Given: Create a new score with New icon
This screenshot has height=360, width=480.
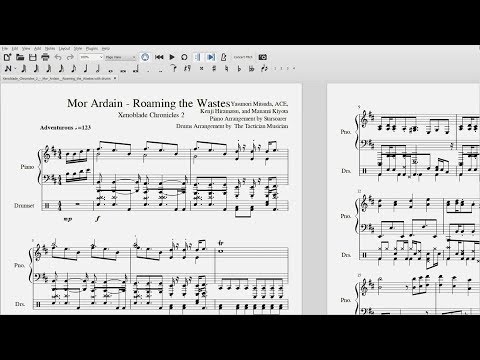Looking at the screenshot, I should (7, 57).
